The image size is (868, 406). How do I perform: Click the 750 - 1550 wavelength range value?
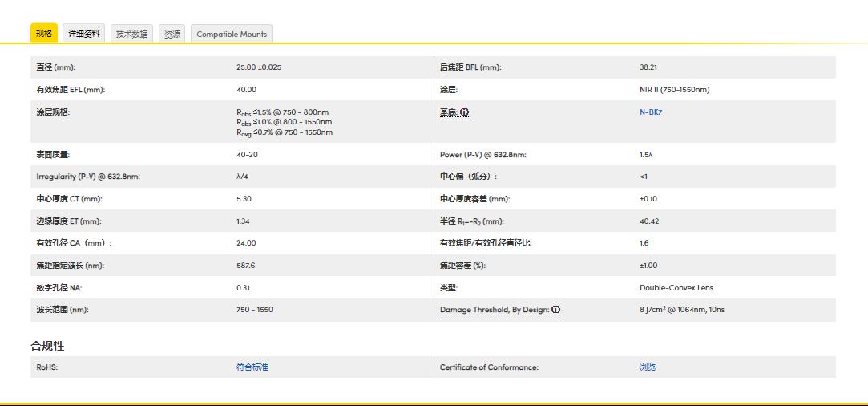254,310
